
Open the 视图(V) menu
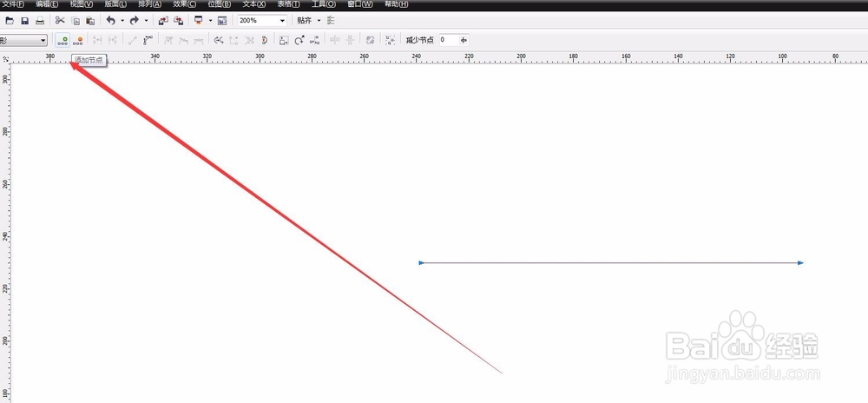click(82, 3)
